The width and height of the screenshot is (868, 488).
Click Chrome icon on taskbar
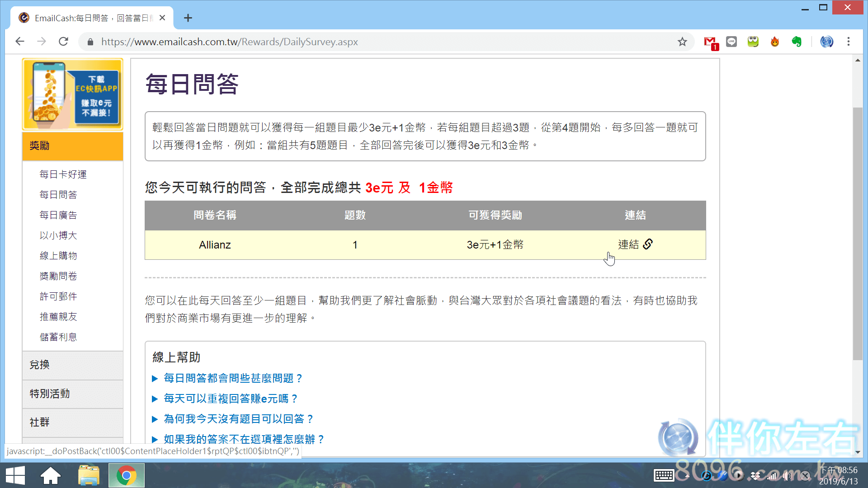[127, 475]
